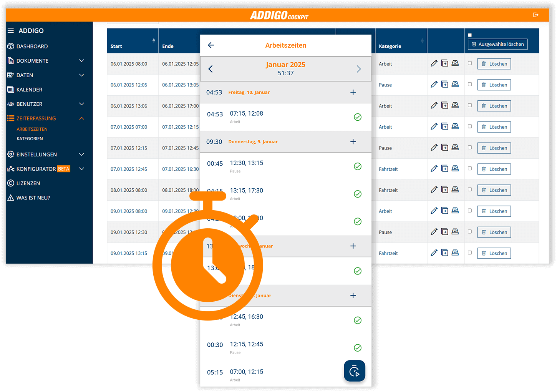Open history icon for 07.01.2025 12:45 row
Viewport: 557px width, 392px height.
(455, 168)
